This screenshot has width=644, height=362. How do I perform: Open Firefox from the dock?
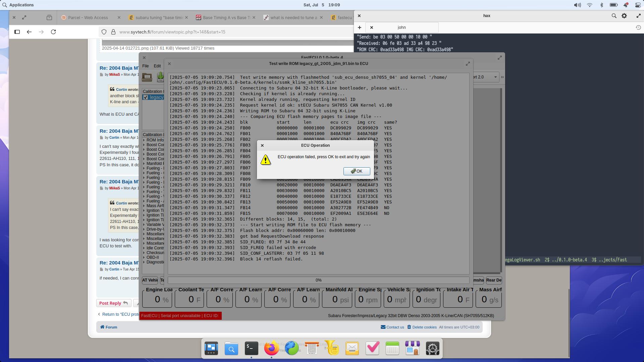[x=271, y=349]
